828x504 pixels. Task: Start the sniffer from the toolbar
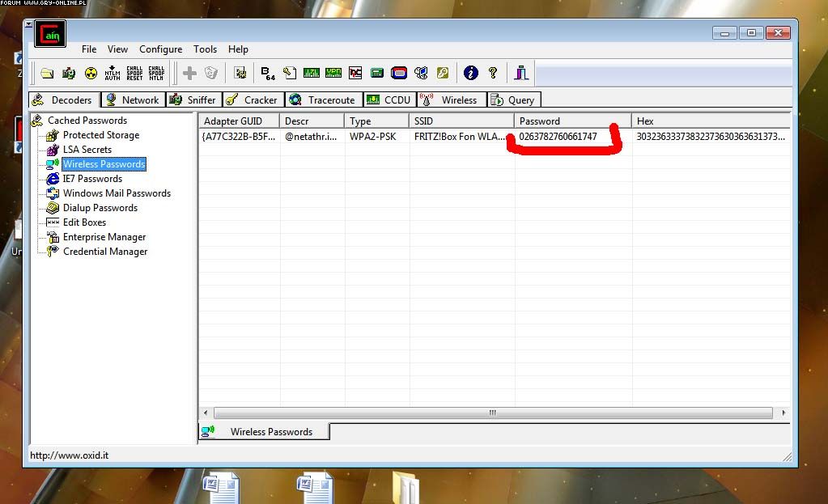(69, 74)
